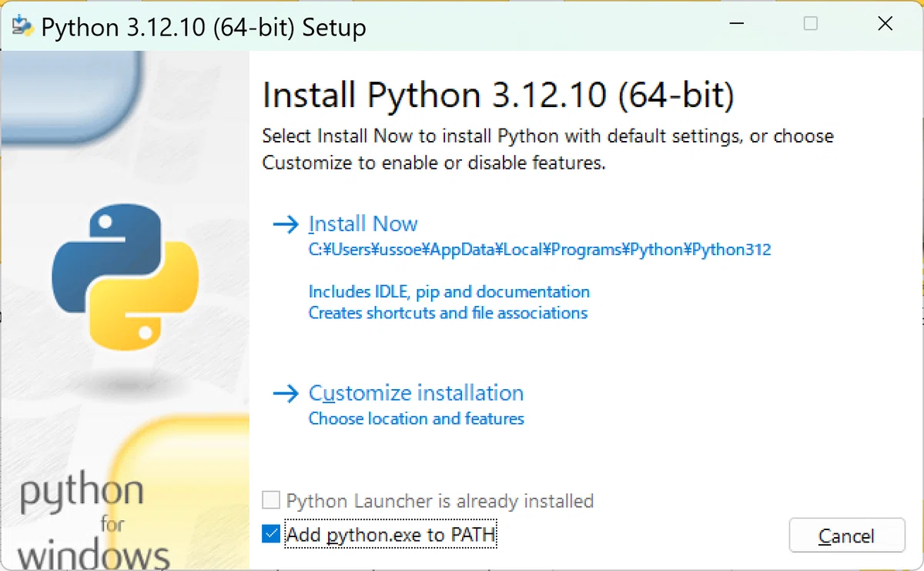Click Install Now to start the default install
Screen dimensions: 924x571
click(363, 224)
